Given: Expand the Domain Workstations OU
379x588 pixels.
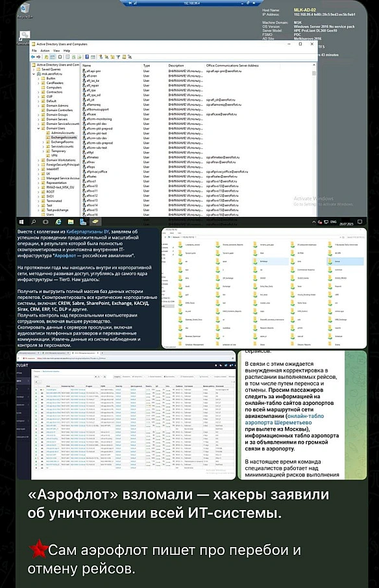Looking at the screenshot, I should tap(38, 160).
